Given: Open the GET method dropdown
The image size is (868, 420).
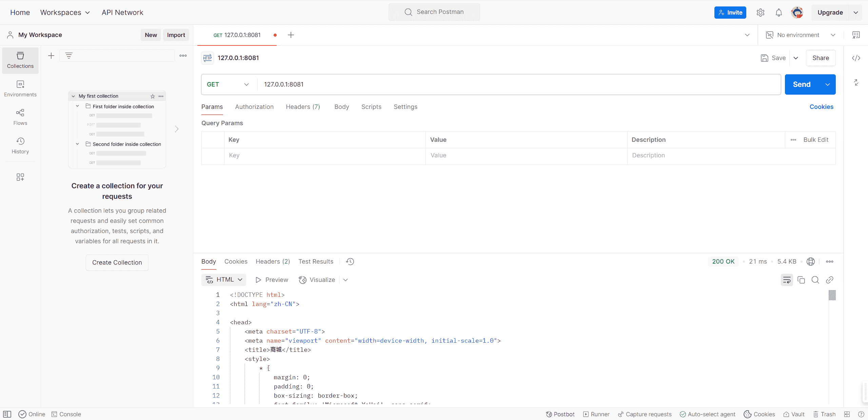Looking at the screenshot, I should point(228,84).
